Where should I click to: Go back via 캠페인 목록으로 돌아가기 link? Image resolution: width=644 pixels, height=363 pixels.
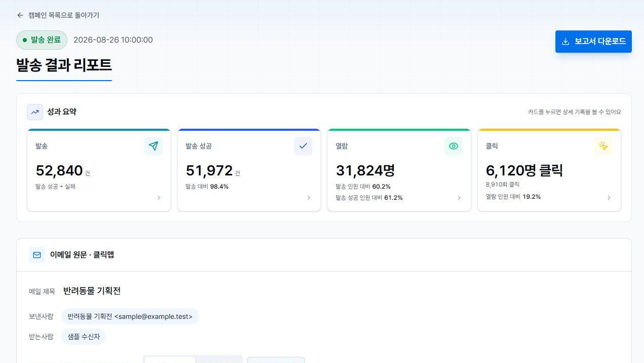point(58,15)
